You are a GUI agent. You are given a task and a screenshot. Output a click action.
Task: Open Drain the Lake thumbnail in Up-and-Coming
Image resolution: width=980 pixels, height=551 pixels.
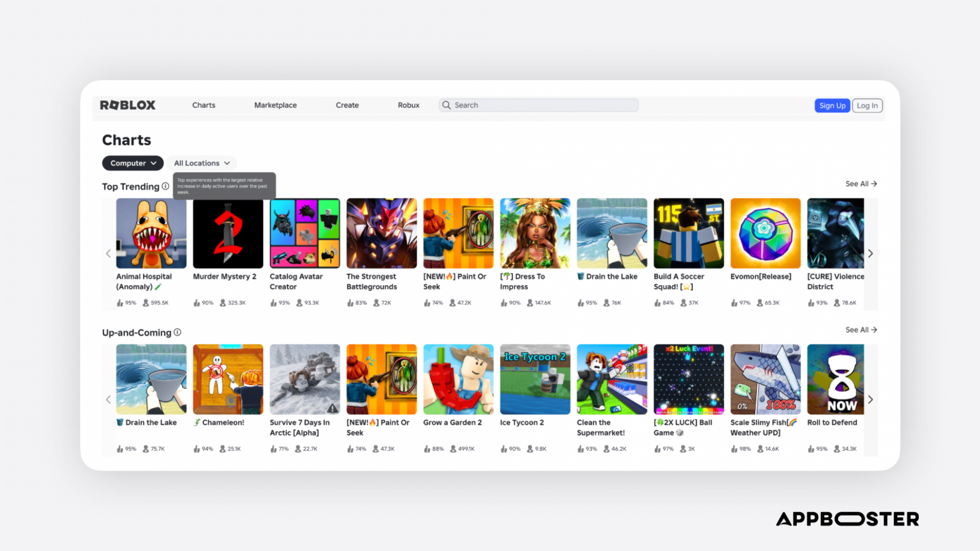(x=151, y=379)
